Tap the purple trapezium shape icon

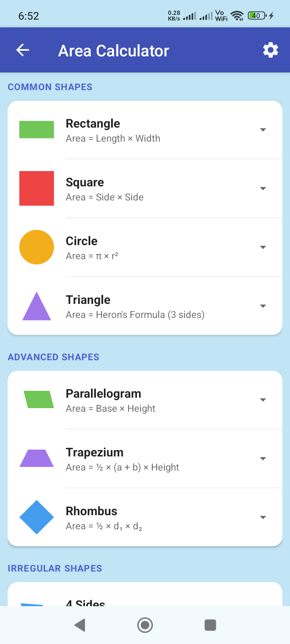click(37, 458)
